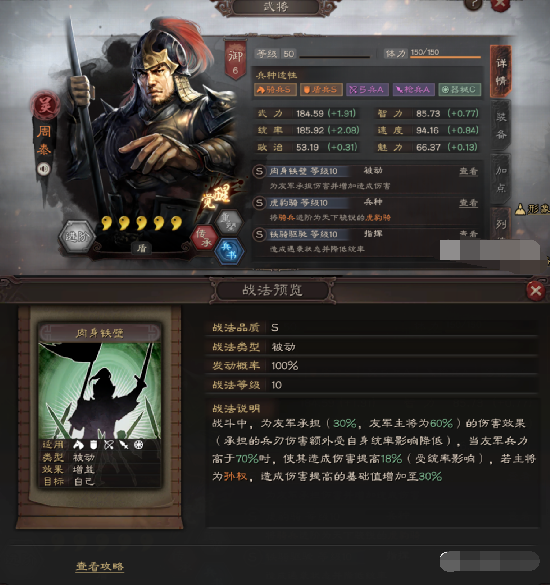Play the general's voice speaker icon

pyautogui.click(x=44, y=169)
